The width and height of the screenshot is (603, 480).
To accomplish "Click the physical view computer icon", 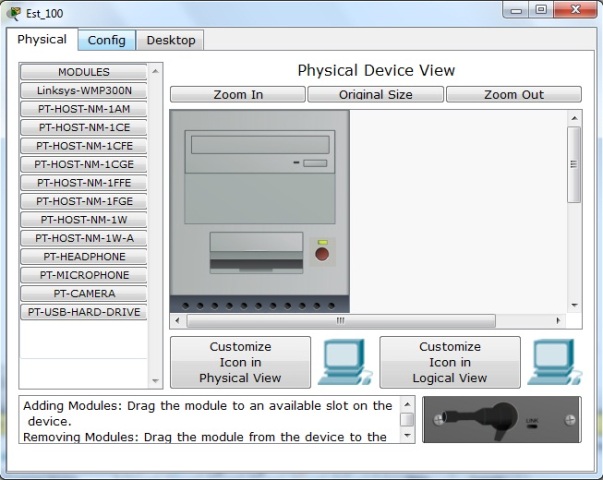I will click(x=342, y=362).
